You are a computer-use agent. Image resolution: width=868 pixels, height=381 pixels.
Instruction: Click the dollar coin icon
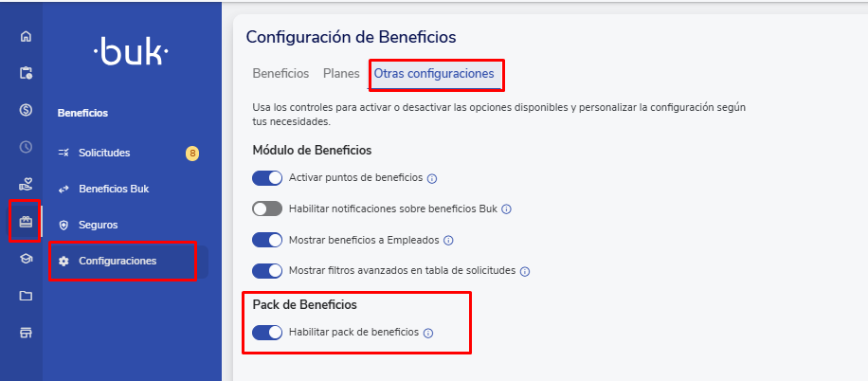pos(26,110)
